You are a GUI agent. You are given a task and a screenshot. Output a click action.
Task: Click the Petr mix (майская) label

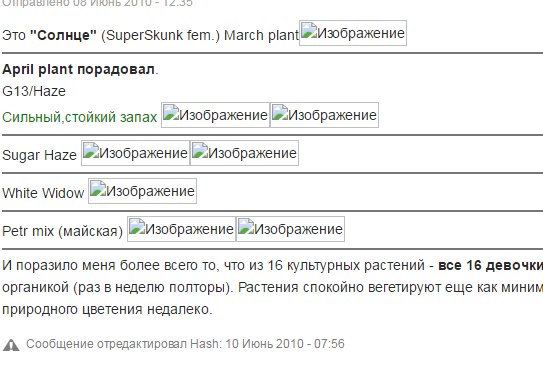click(x=63, y=231)
